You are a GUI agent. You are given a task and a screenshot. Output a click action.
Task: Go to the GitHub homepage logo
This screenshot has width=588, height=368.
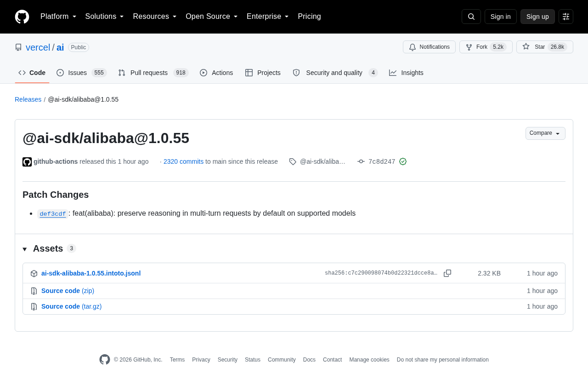pos(22,17)
